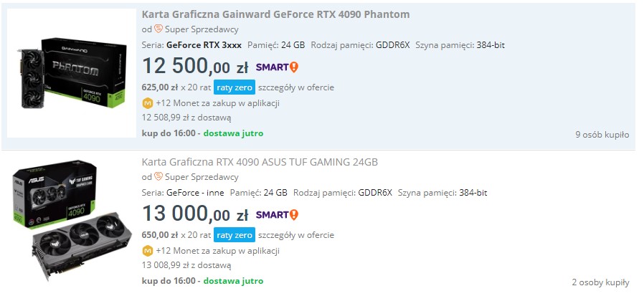Open GeForce RTX 3xxx series link
The height and width of the screenshot is (296, 644).
tap(204, 44)
